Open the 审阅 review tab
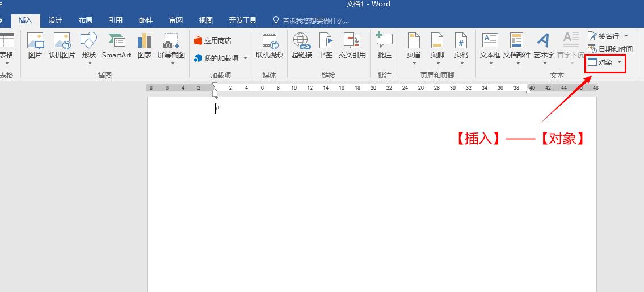 176,20
